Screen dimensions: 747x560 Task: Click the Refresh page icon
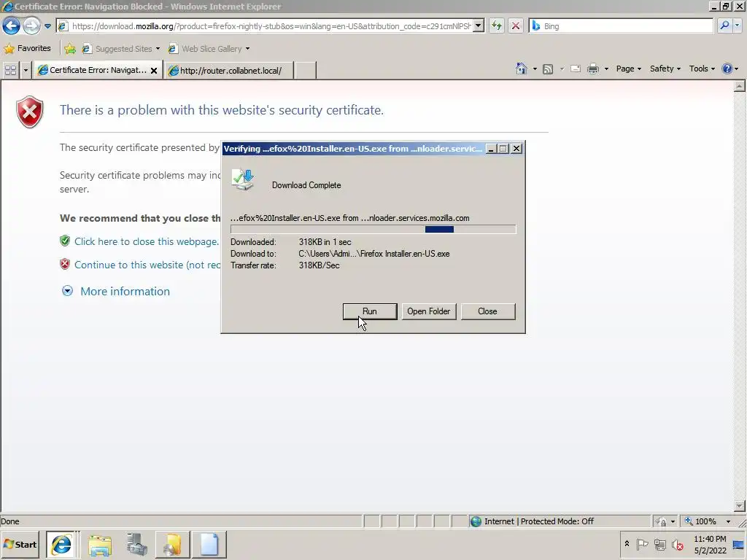click(x=496, y=26)
